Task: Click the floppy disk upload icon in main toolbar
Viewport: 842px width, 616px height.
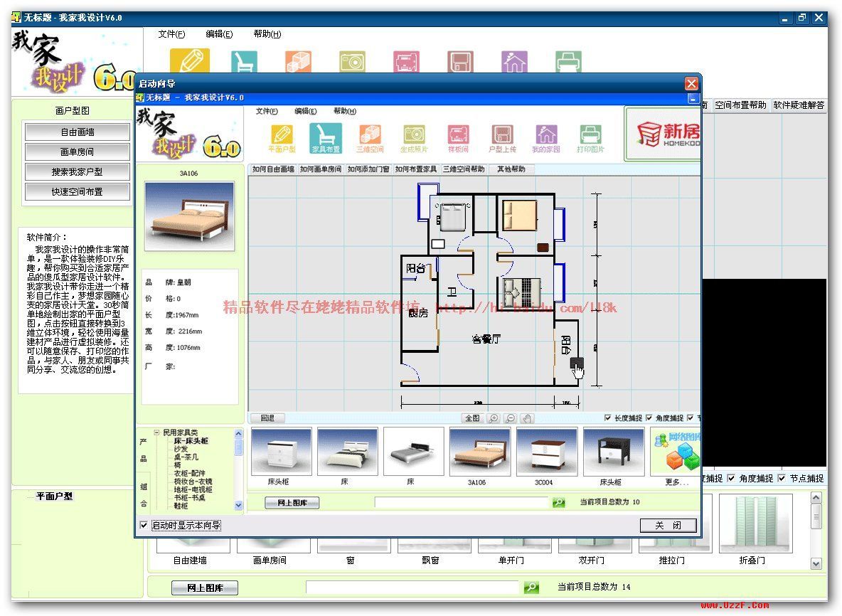Action: [x=460, y=61]
